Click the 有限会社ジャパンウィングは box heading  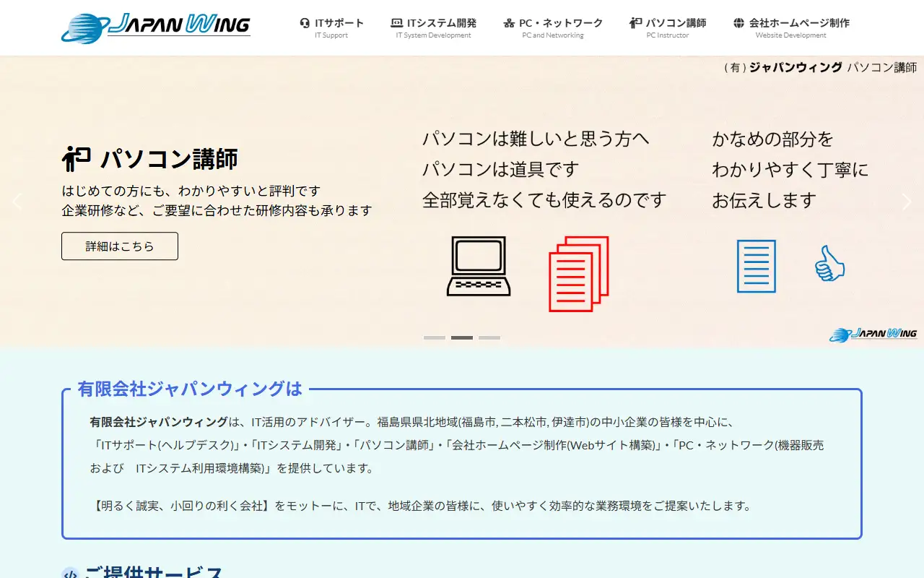point(190,389)
